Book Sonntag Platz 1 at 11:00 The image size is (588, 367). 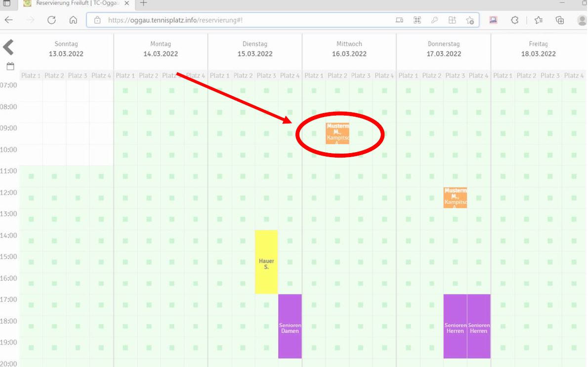point(31,176)
